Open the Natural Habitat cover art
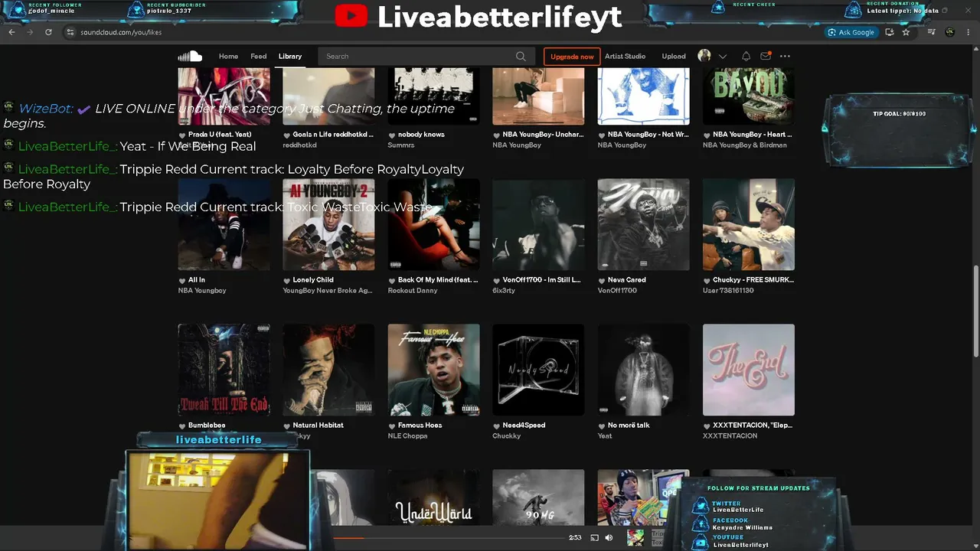This screenshot has width=980, height=551. coord(328,370)
